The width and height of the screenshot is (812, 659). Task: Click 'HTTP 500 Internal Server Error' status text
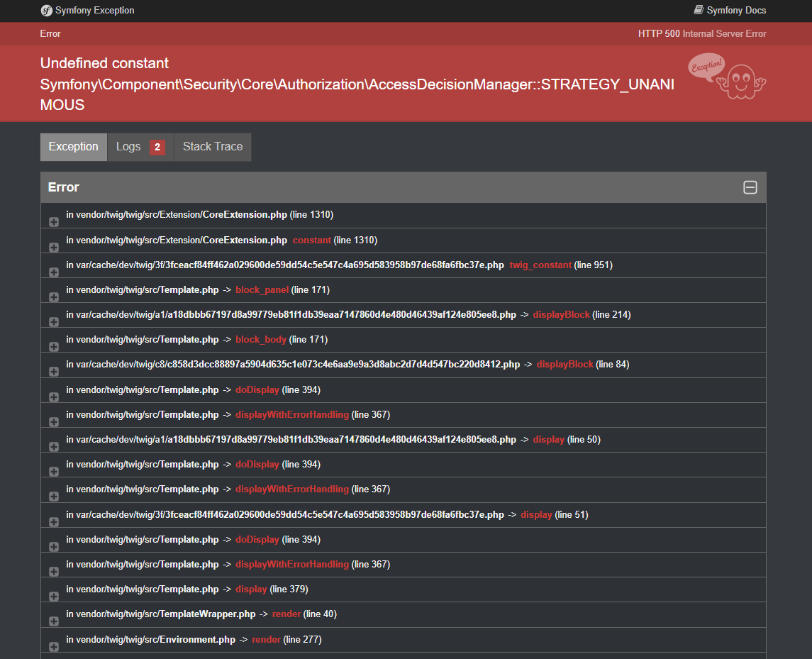[x=702, y=33]
